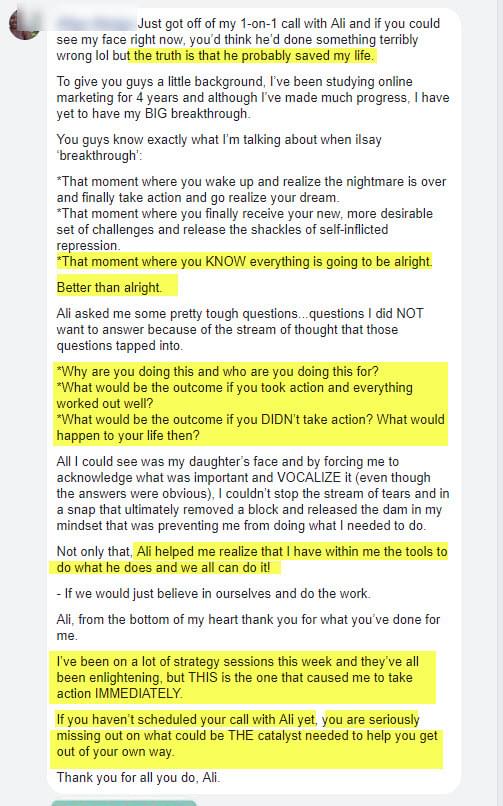Click 'from the bottom of my heart' sentence
The width and height of the screenshot is (503, 806).
[x=248, y=627]
